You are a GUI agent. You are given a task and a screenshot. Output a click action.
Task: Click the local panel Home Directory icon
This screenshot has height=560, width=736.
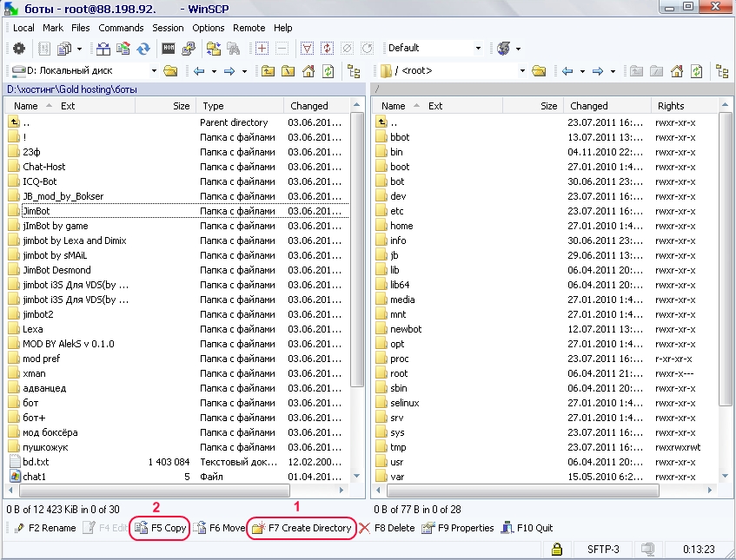(x=308, y=71)
